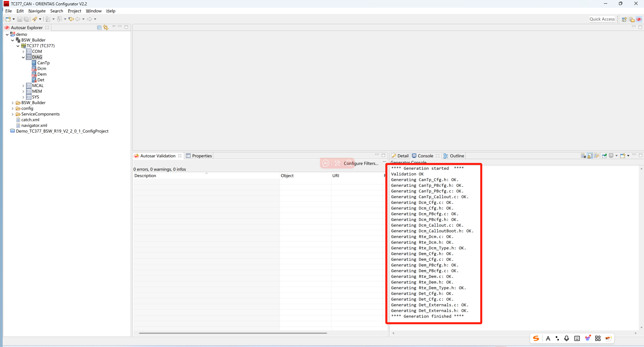Screen dimensions: 644x347
Task: Click the Sogou microphone voice input icon
Action: pyautogui.click(x=566, y=338)
